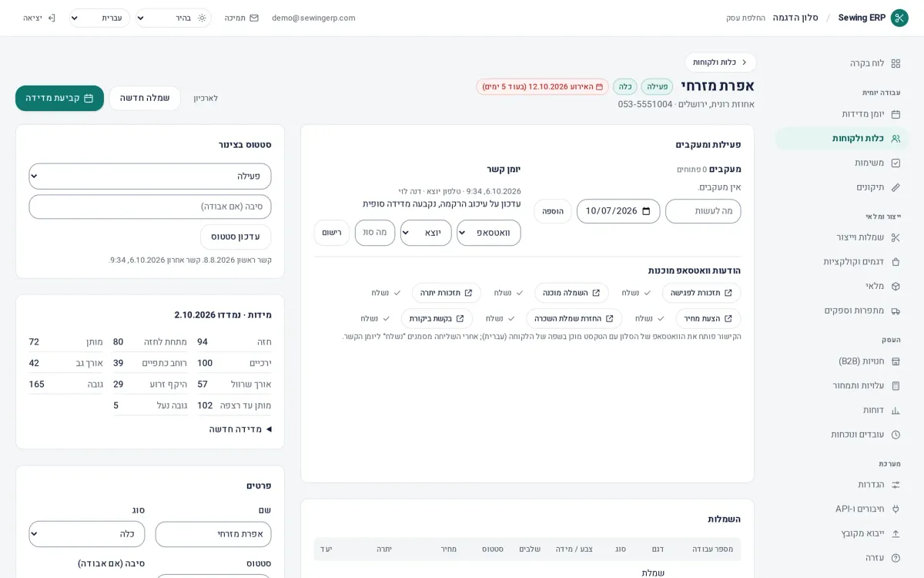Open the language dropdown showing עברית

pyautogui.click(x=99, y=18)
